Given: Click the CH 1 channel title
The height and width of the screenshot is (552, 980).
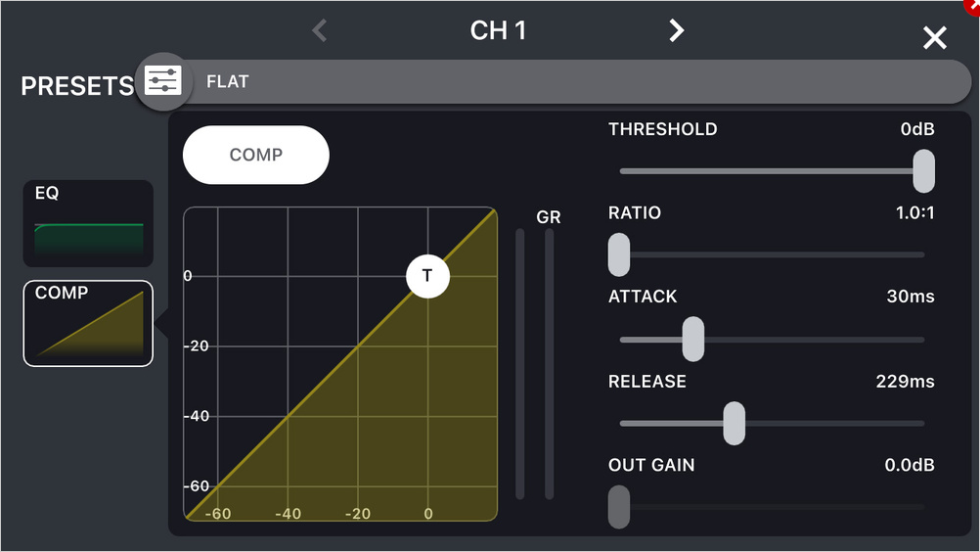Looking at the screenshot, I should tap(498, 30).
